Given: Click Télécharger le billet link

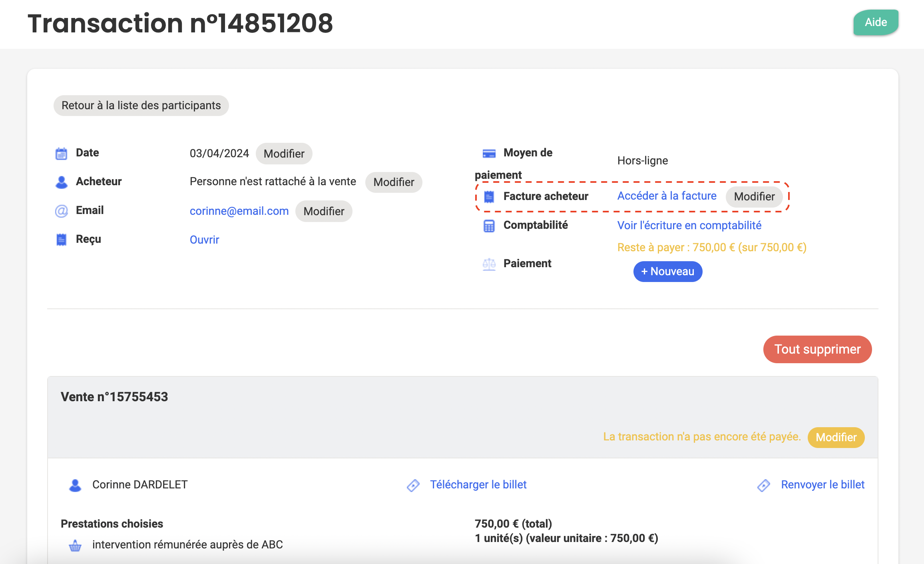Looking at the screenshot, I should click(x=478, y=485).
